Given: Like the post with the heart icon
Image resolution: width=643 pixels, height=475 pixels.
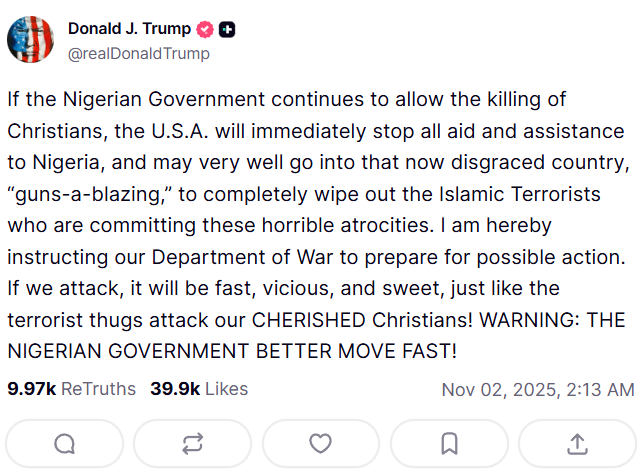Looking at the screenshot, I should (x=321, y=443).
